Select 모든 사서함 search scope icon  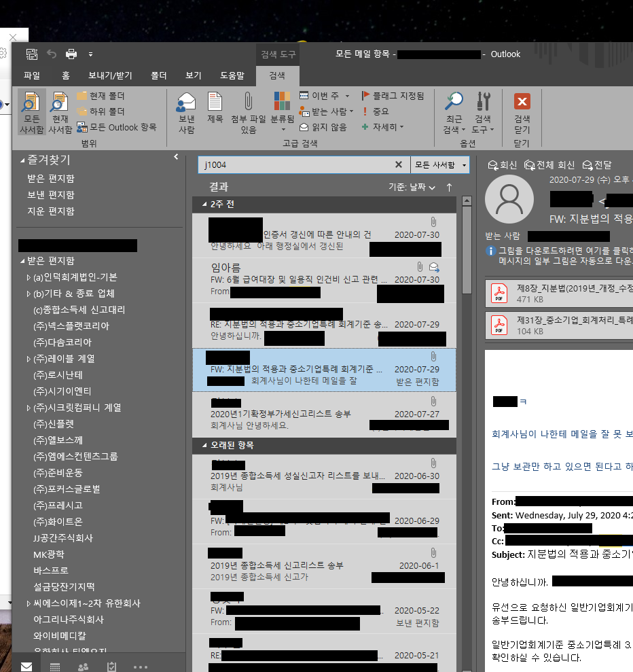[x=32, y=112]
